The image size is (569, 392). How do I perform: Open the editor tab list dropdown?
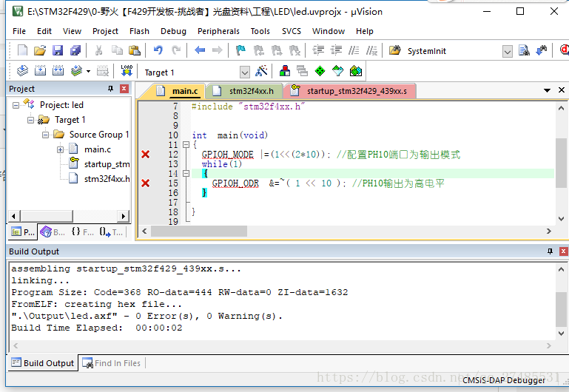pos(547,90)
